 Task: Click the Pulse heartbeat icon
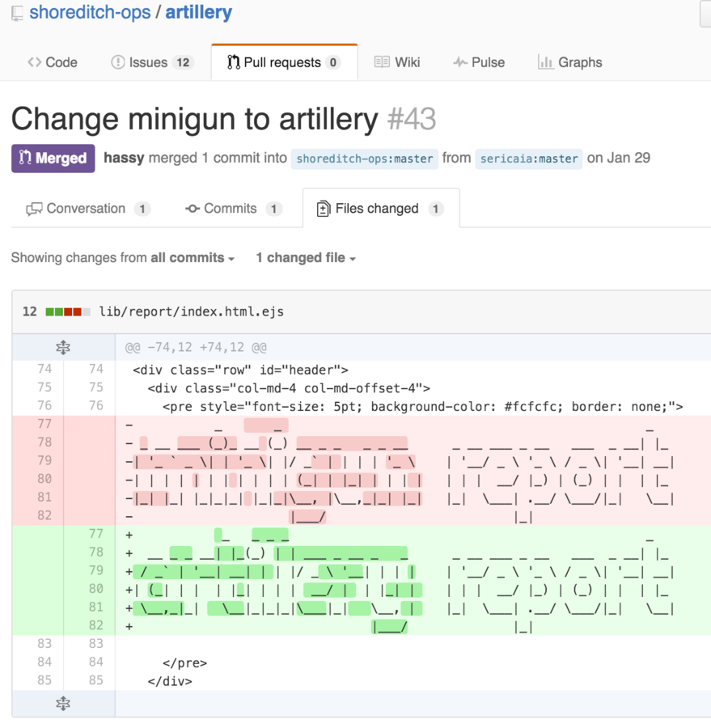point(459,62)
